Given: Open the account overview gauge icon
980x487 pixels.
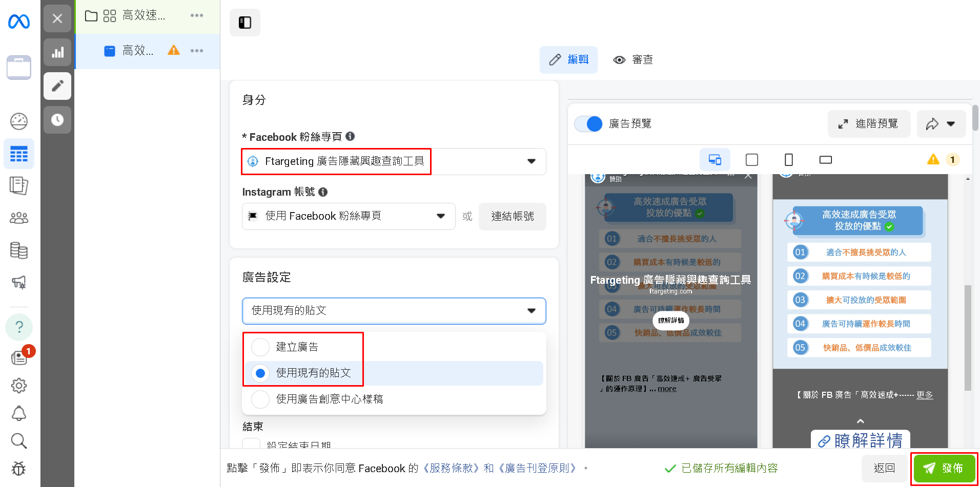Looking at the screenshot, I should click(19, 121).
